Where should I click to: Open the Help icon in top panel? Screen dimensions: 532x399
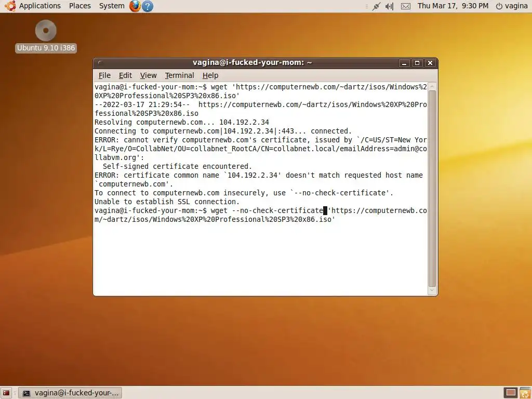pyautogui.click(x=147, y=6)
